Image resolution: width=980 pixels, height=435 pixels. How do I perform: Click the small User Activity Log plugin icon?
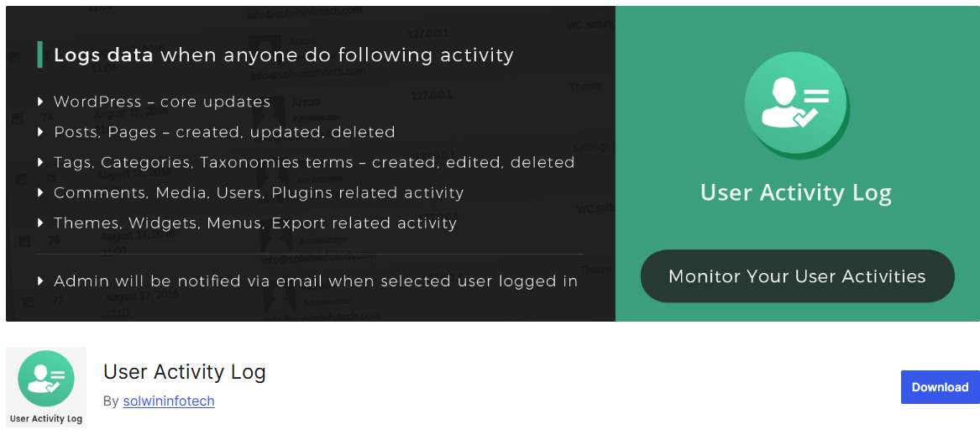[46, 387]
